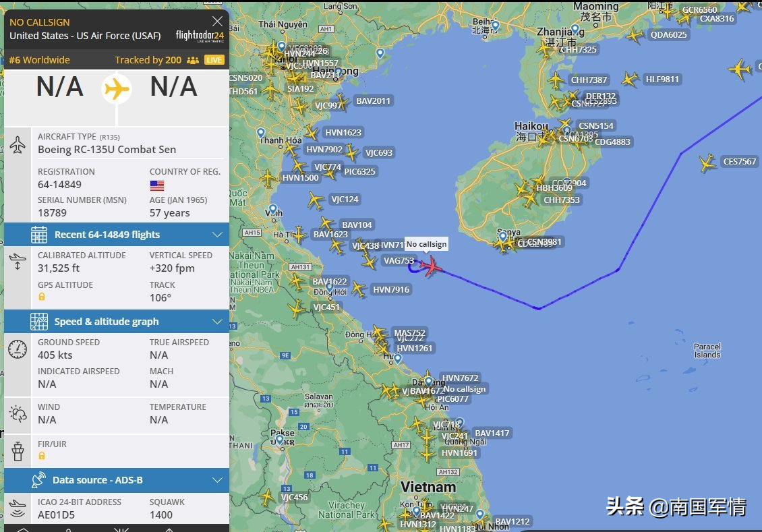Click the yellow plane route icon

pos(117,89)
